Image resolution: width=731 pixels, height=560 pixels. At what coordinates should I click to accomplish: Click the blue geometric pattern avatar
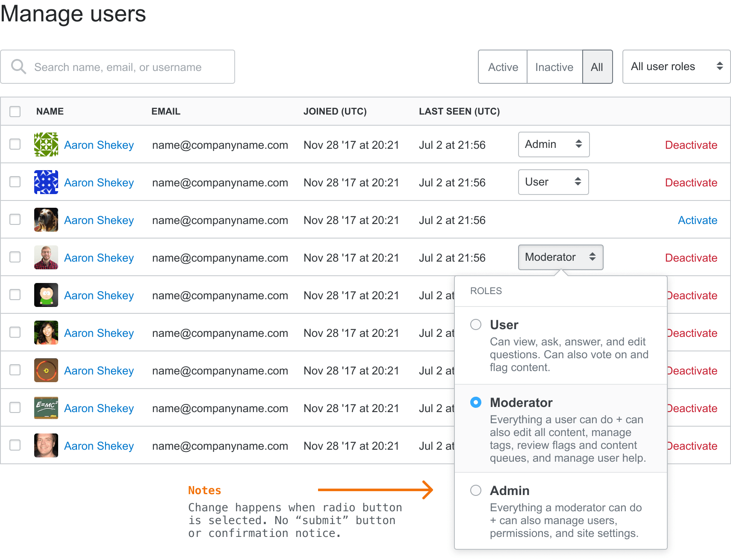click(46, 182)
